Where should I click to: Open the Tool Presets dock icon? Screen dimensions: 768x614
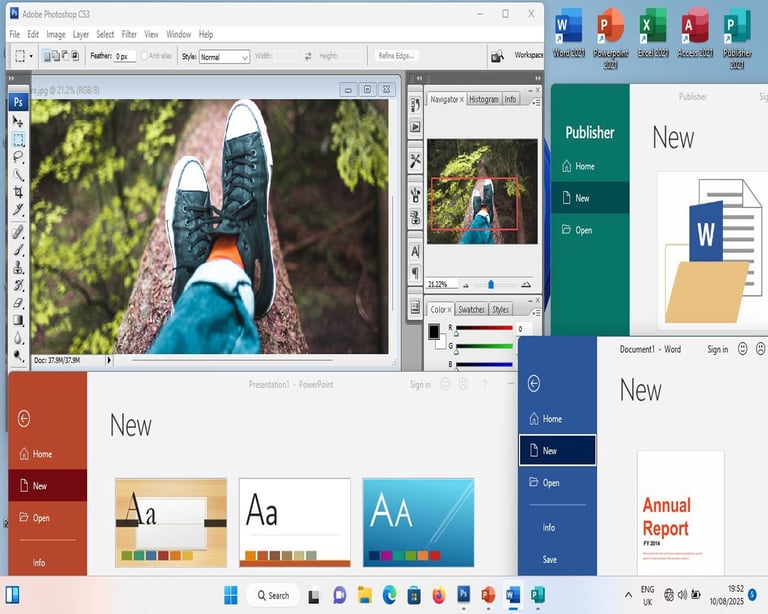(415, 160)
